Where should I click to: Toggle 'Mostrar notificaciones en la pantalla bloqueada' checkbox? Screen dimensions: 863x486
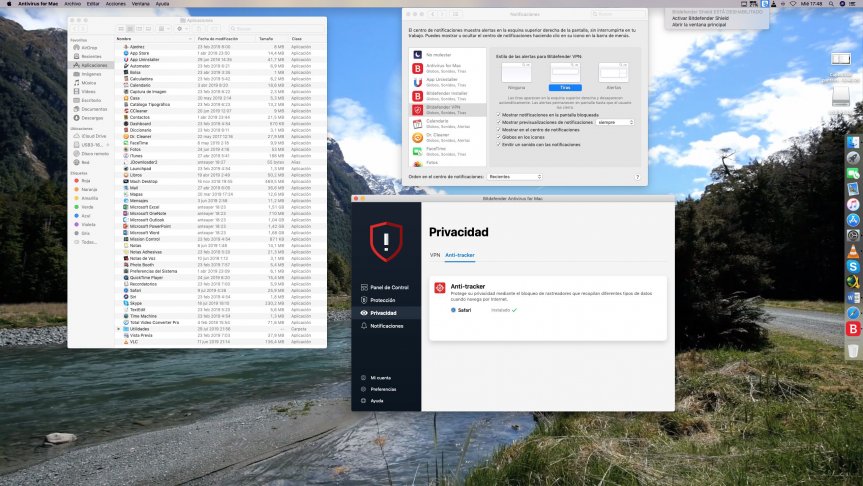click(x=499, y=114)
